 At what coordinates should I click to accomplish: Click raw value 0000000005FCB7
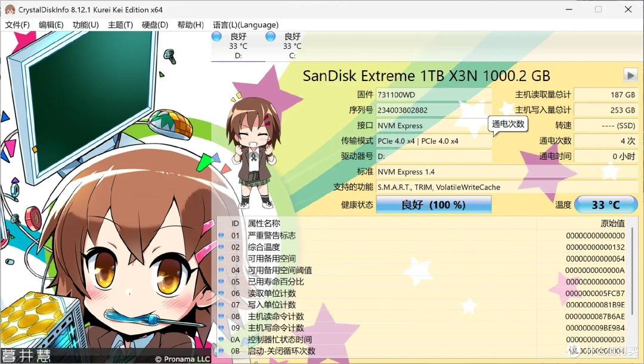tap(595, 294)
